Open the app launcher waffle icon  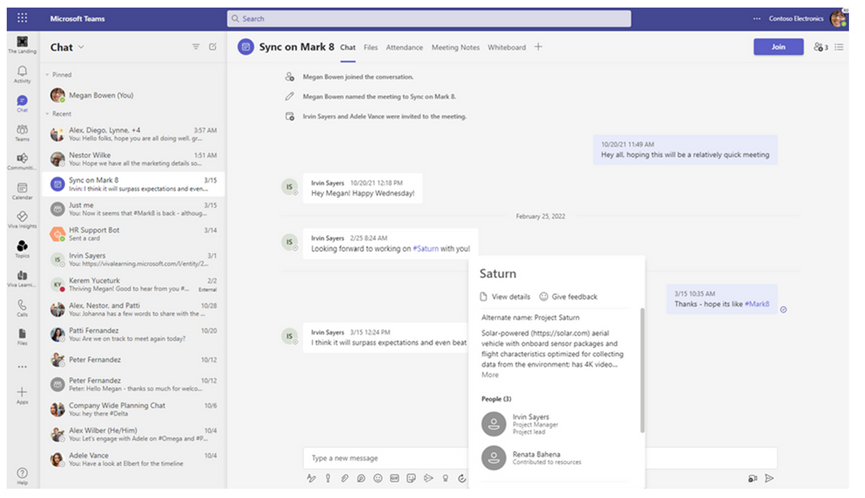(x=22, y=18)
